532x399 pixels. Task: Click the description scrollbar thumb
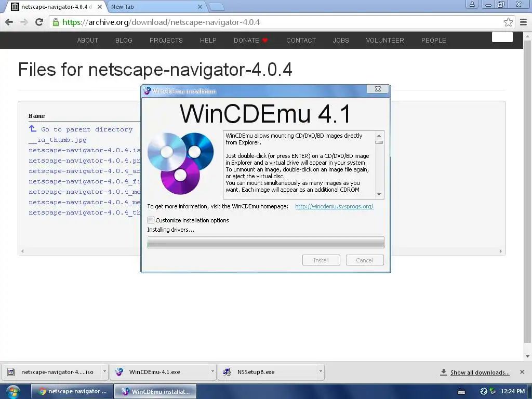(379, 142)
